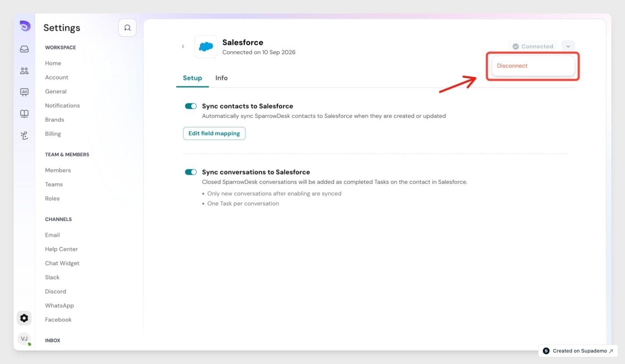Open Roles settings
This screenshot has width=625, height=364.
click(52, 199)
